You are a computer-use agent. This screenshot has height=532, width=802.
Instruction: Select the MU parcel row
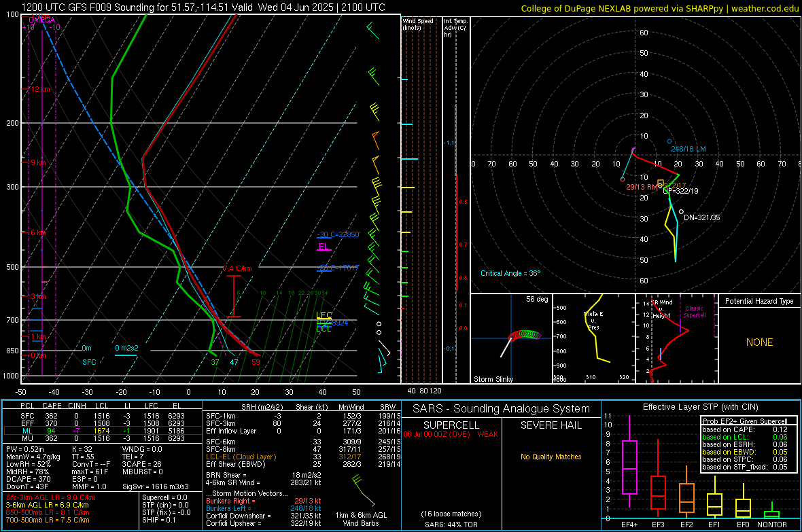click(103, 438)
